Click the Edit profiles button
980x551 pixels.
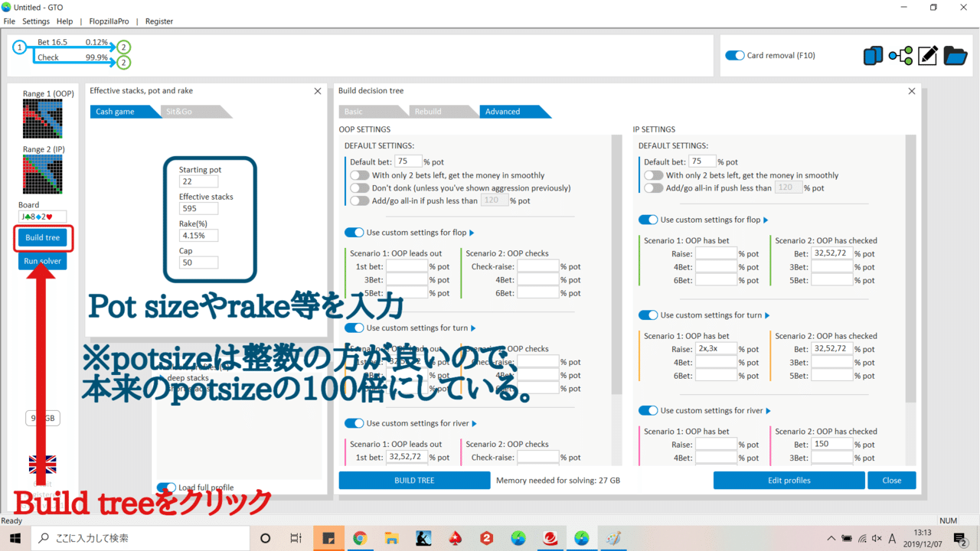pyautogui.click(x=789, y=481)
